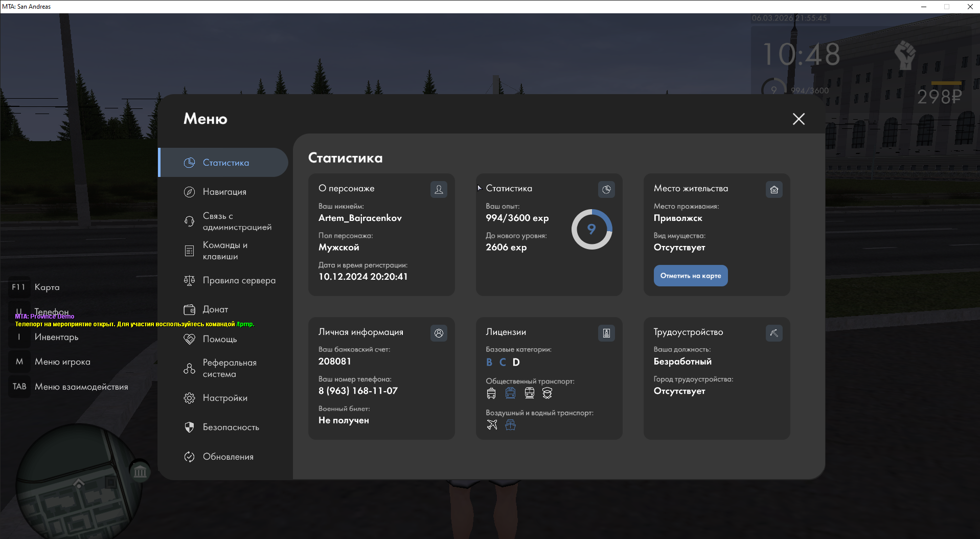
Task: Click the I Инвентарь shortcut hint
Action: point(44,337)
